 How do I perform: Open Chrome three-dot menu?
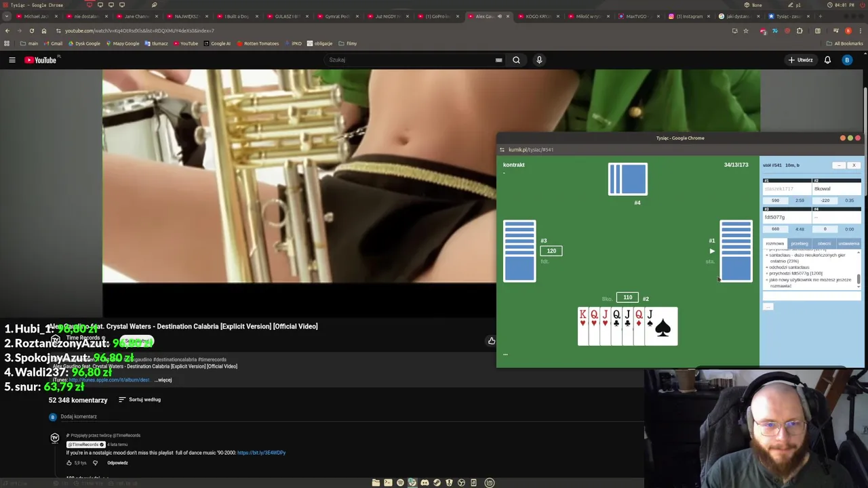coord(860,30)
